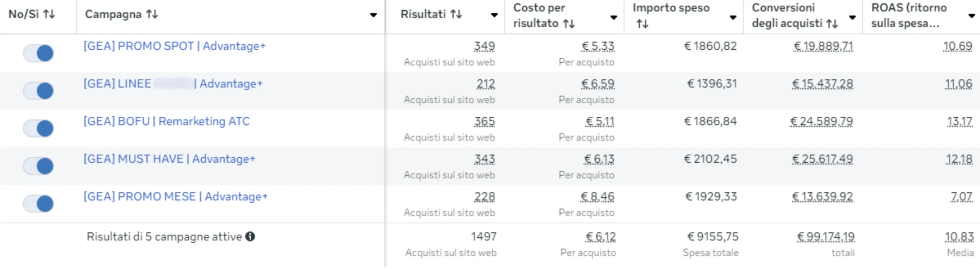Open the ROAS column dropdown arrow
Screen dimensions: 980x269
(972, 16)
